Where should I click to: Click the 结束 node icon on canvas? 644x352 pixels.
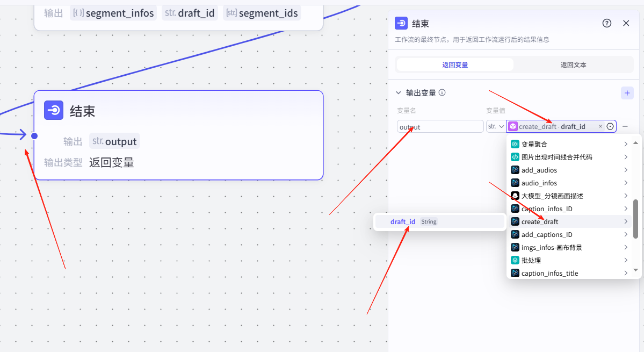(x=54, y=111)
